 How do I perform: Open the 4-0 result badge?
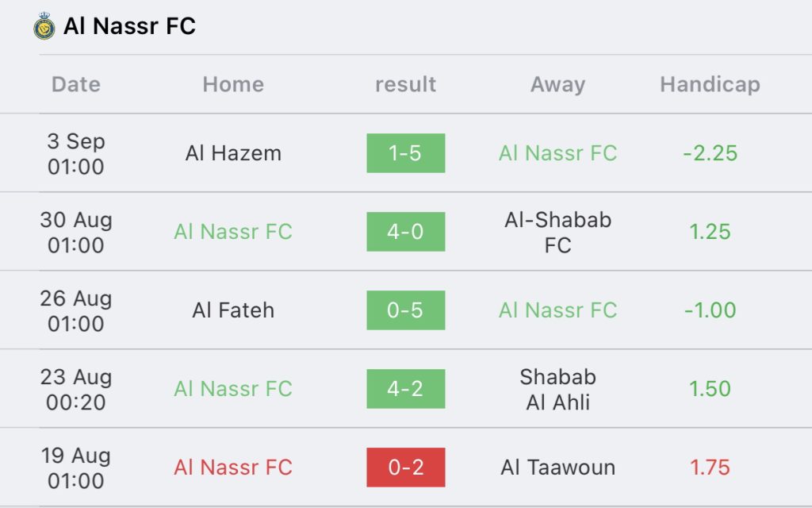405,232
